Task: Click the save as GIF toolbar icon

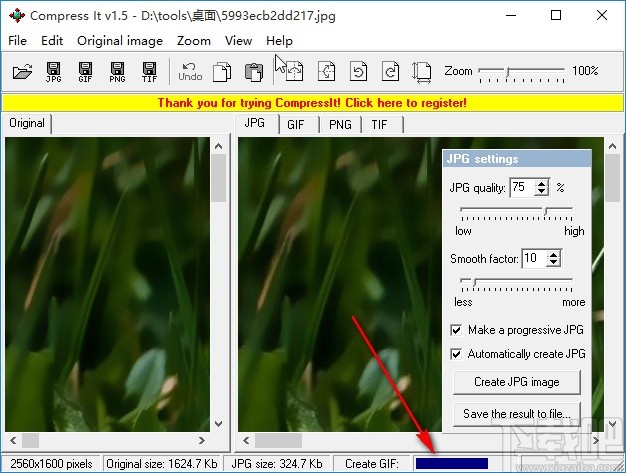Action: 85,71
